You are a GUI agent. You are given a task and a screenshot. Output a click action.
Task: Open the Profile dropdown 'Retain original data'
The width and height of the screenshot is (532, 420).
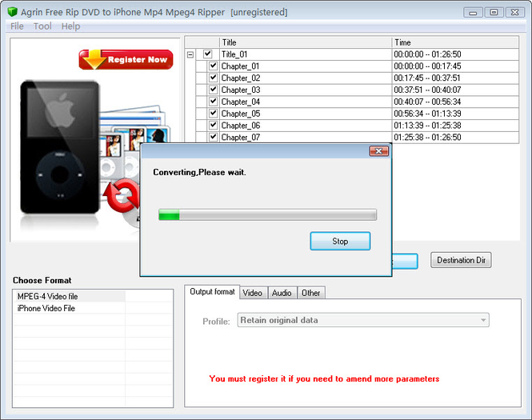click(363, 320)
